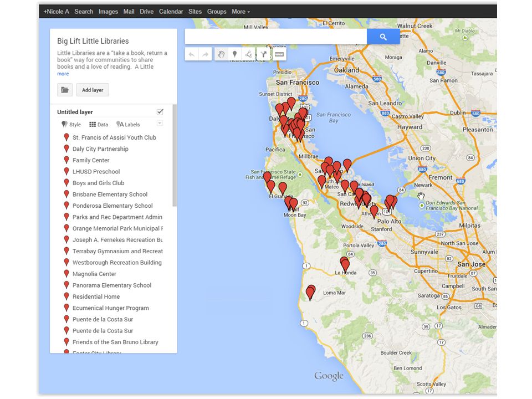Click the map marker near La Honda
This screenshot has height=399, width=532.
(x=345, y=265)
